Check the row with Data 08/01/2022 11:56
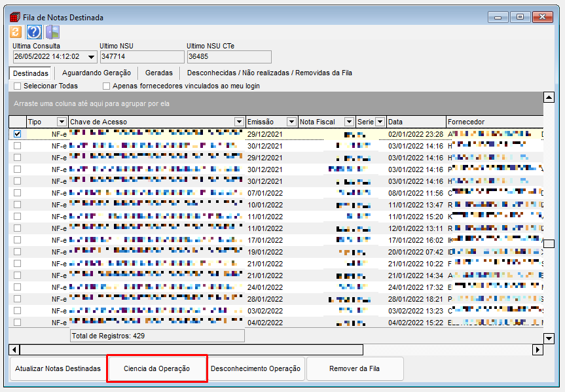The height and width of the screenshot is (392, 565). (x=17, y=193)
